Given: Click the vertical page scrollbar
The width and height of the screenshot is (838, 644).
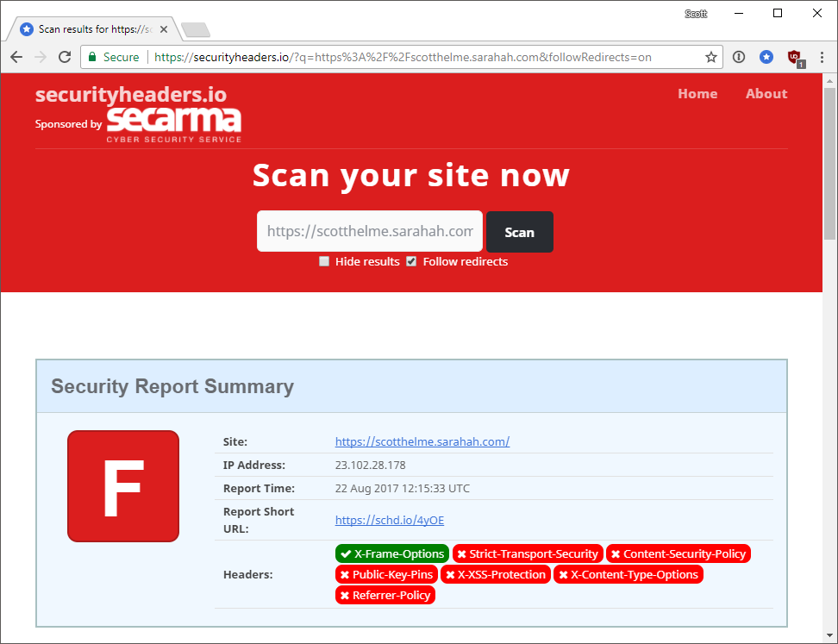Looking at the screenshot, I should pos(829,164).
